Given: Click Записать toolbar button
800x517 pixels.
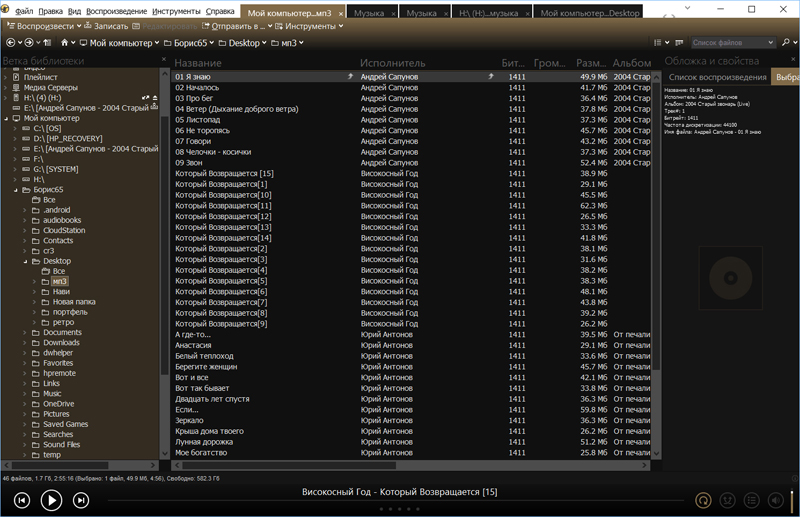Looking at the screenshot, I should point(106,26).
